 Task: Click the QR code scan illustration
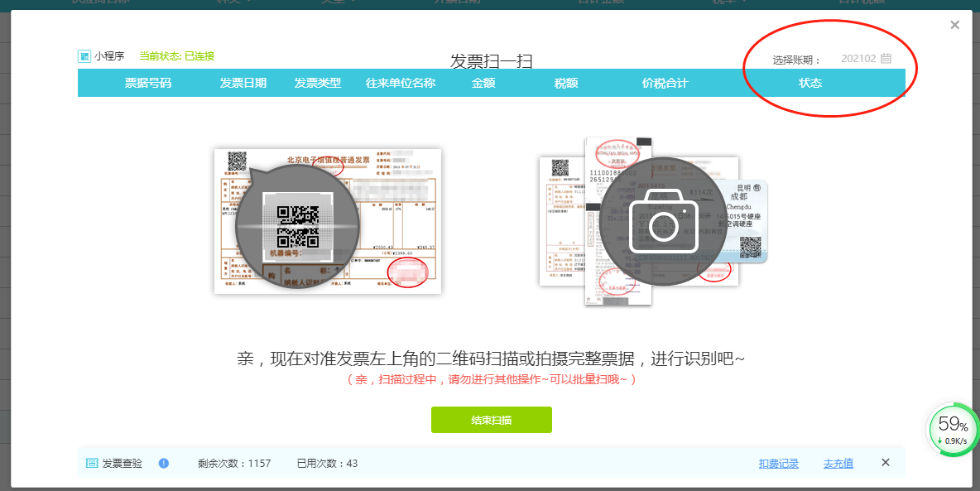coord(328,221)
